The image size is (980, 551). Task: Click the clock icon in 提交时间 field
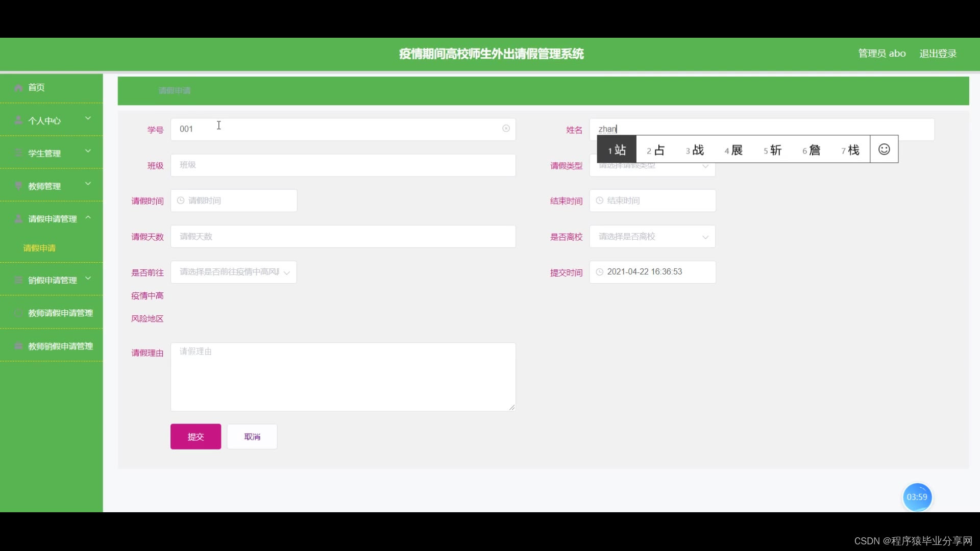tap(600, 272)
